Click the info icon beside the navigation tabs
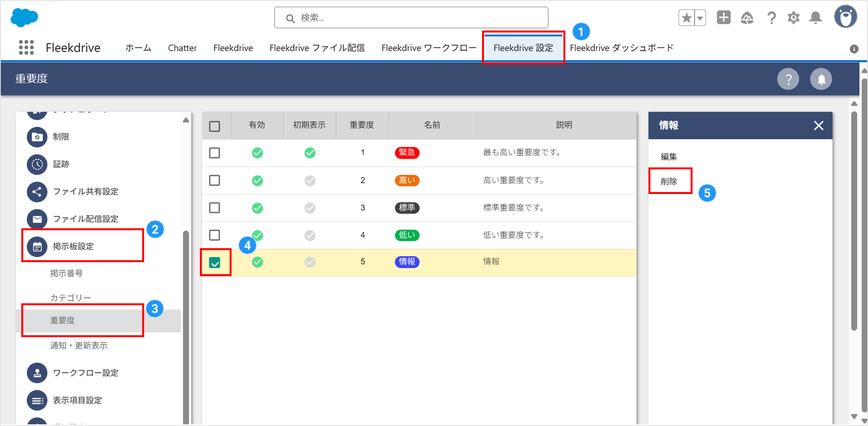Image resolution: width=868 pixels, height=426 pixels. [x=854, y=49]
